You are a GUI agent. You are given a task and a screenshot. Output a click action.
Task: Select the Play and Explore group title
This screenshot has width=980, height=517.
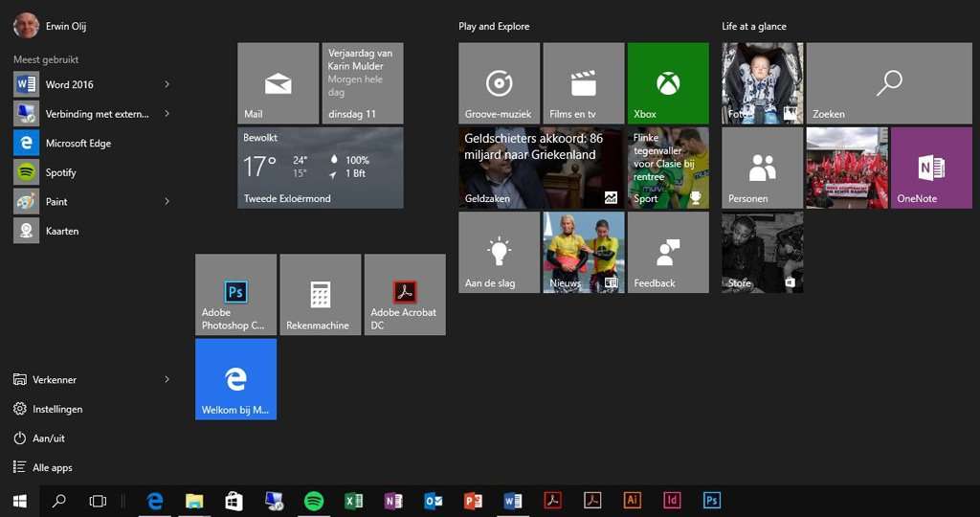coord(494,26)
